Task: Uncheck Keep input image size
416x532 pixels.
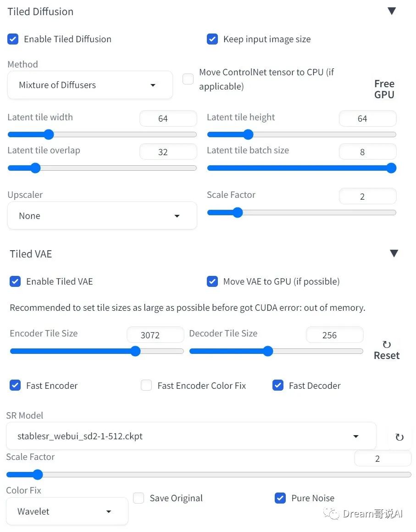Action: click(x=212, y=39)
